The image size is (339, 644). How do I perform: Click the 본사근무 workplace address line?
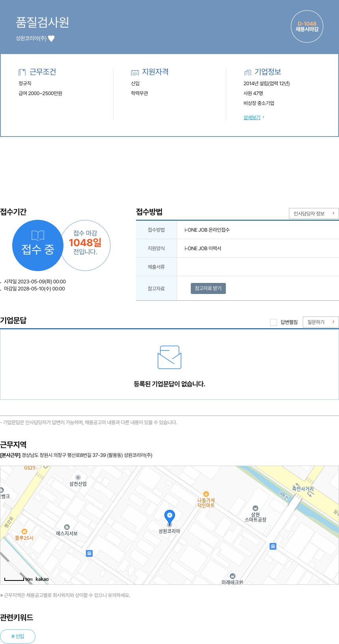76,455
